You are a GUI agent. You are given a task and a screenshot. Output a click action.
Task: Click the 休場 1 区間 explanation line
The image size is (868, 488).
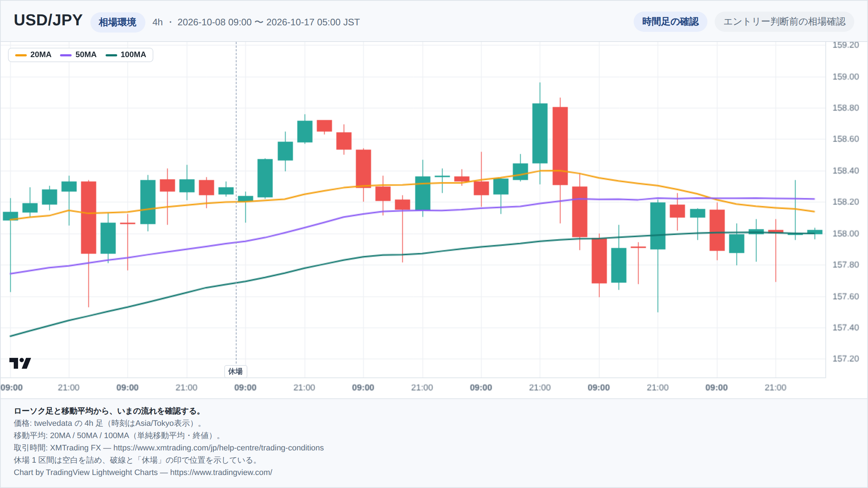click(136, 460)
